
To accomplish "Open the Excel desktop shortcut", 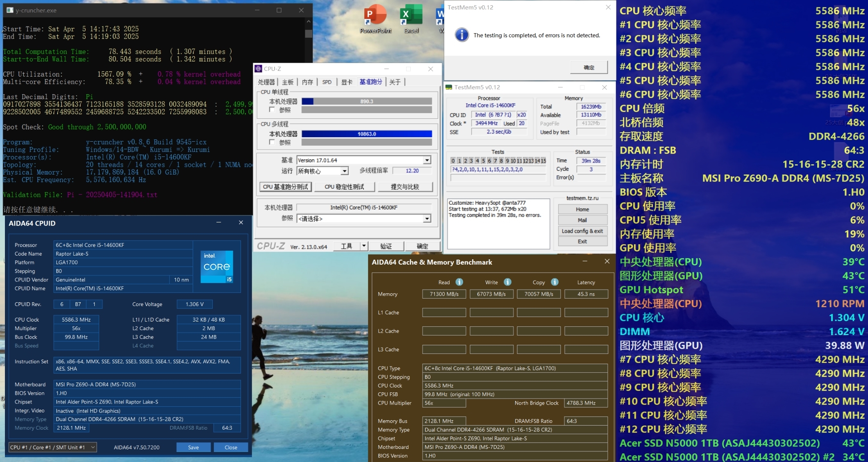I will click(411, 19).
